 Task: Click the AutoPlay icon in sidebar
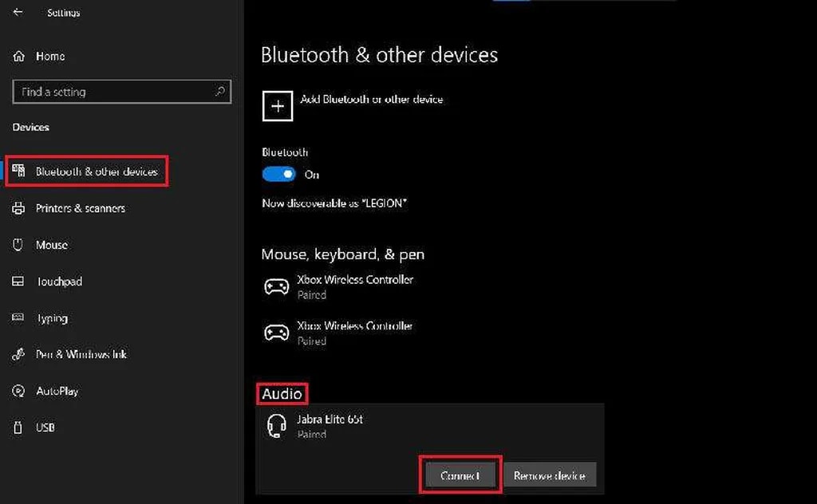pos(18,391)
